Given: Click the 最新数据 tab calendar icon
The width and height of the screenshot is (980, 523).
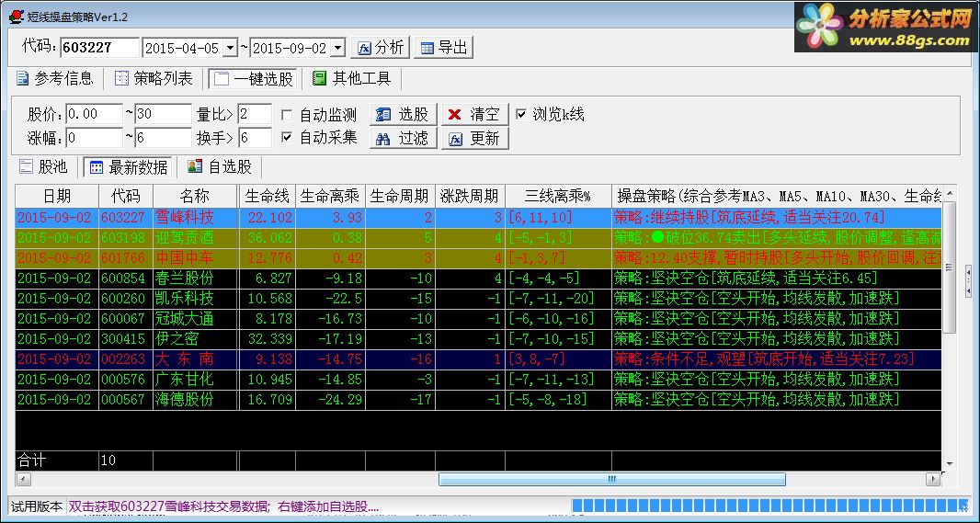Looking at the screenshot, I should pos(97,167).
